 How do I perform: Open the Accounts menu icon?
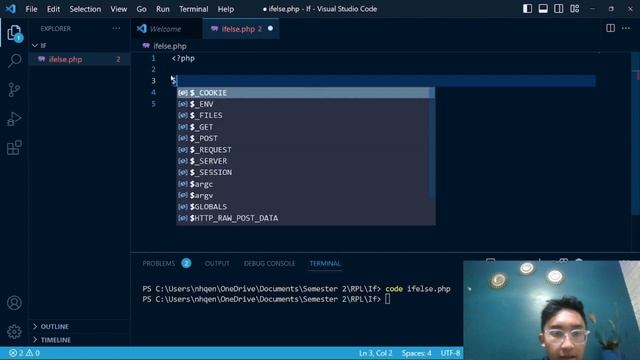coord(14,303)
